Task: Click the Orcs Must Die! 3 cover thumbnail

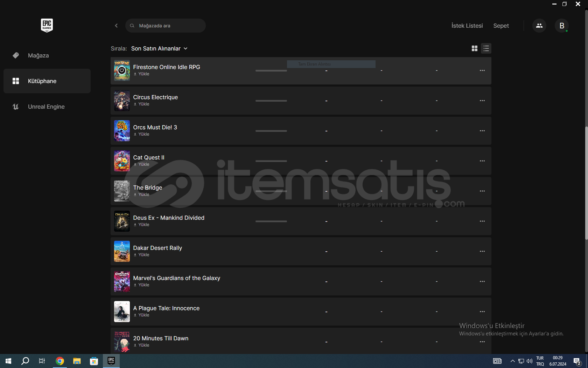Action: point(122,131)
